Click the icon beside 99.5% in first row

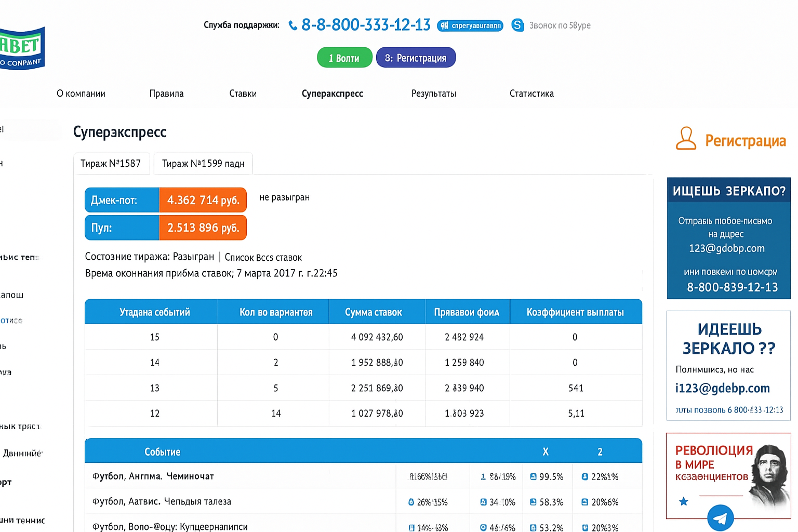click(x=533, y=476)
